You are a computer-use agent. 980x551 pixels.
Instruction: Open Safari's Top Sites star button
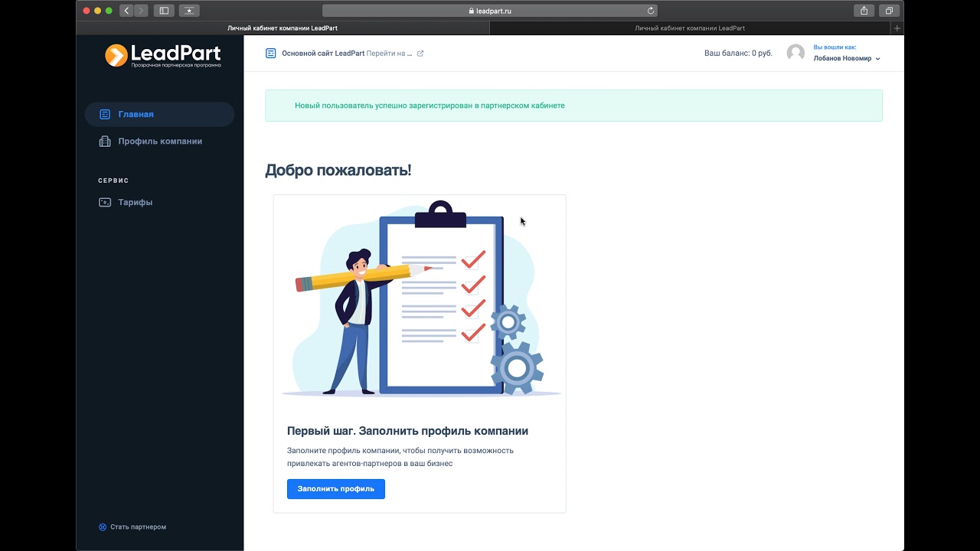click(189, 11)
